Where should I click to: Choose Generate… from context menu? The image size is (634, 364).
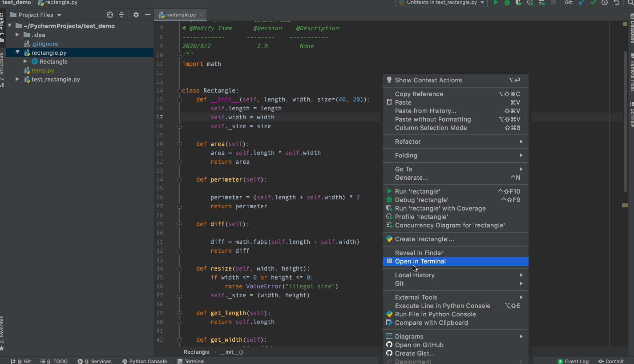pos(456,178)
